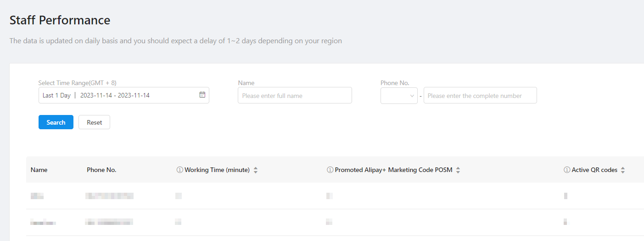
Task: Sort by Active QR codes arrows
Action: click(x=623, y=170)
